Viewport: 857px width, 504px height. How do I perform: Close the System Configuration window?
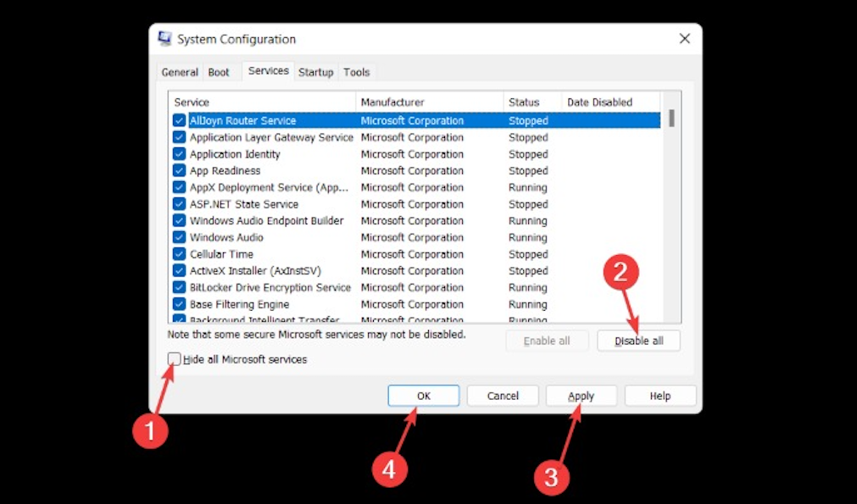click(x=684, y=39)
